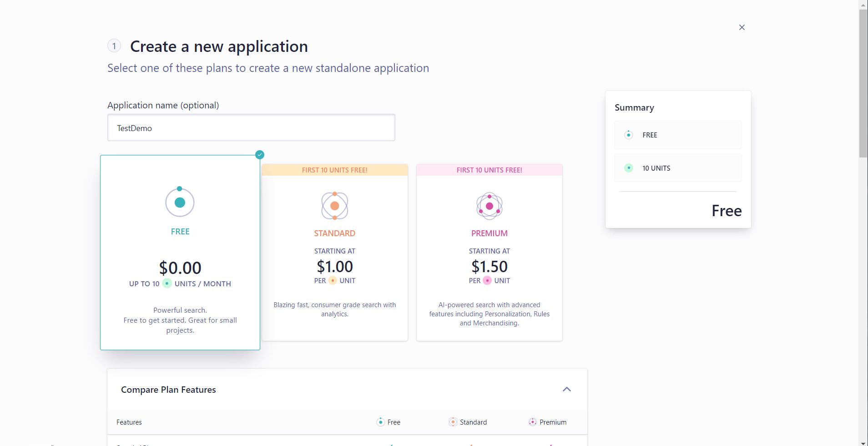This screenshot has width=868, height=446.
Task: Collapse Compare Plan Features chevron
Action: pyautogui.click(x=566, y=389)
